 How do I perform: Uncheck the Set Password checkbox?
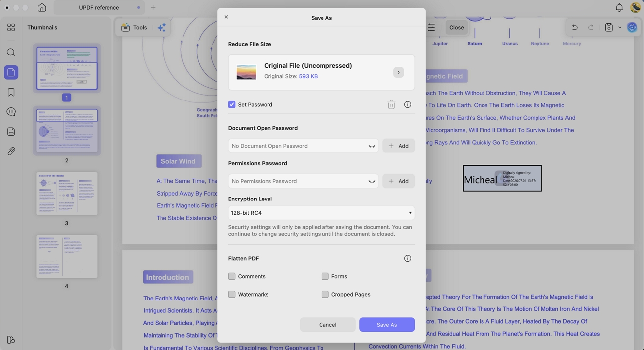pos(232,104)
